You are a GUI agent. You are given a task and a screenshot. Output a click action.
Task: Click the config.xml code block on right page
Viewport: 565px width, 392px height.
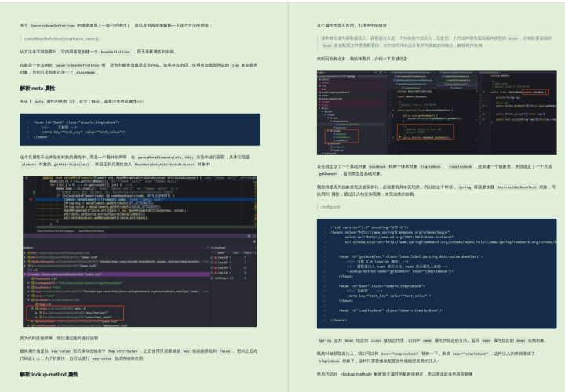pyautogui.click(x=437, y=274)
